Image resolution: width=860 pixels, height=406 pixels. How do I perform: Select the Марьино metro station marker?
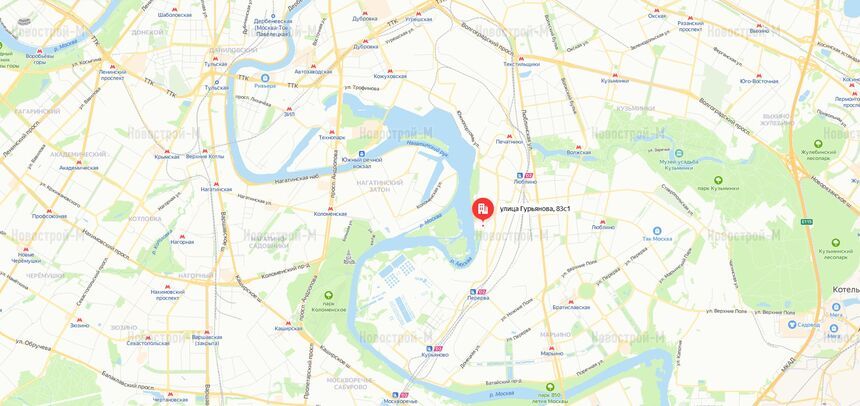point(551,347)
